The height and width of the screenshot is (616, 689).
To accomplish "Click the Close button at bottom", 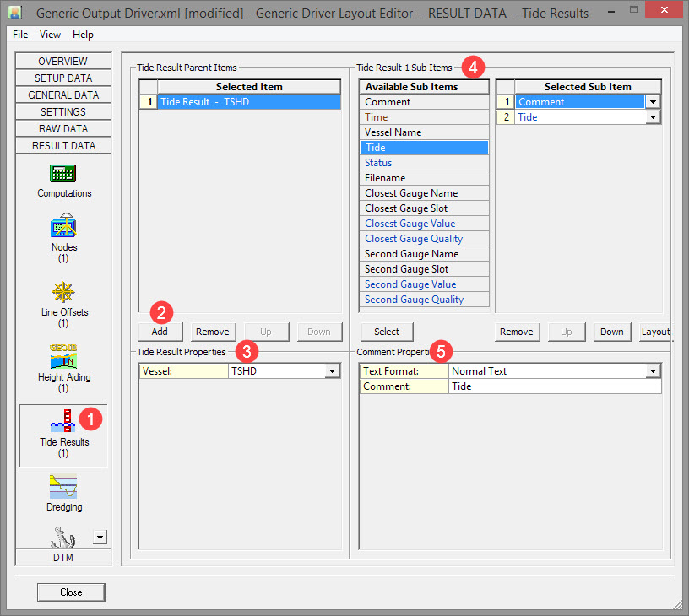I will (x=71, y=592).
